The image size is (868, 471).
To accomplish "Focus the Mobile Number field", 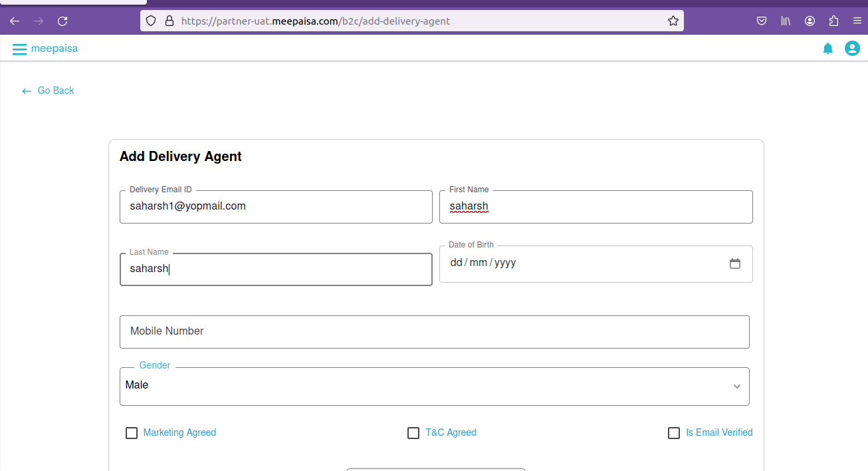I will (x=435, y=332).
